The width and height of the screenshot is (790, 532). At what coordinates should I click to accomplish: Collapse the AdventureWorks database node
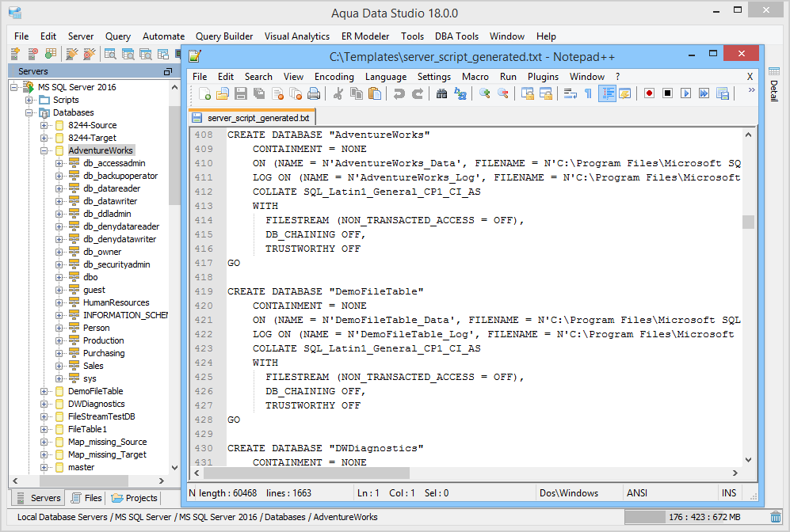(x=44, y=150)
